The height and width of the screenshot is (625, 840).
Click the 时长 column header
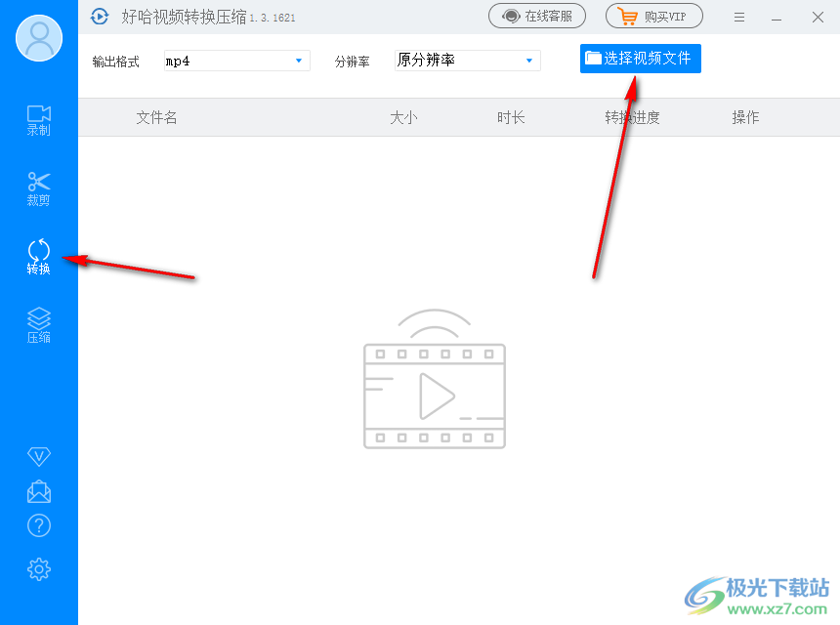[x=511, y=117]
